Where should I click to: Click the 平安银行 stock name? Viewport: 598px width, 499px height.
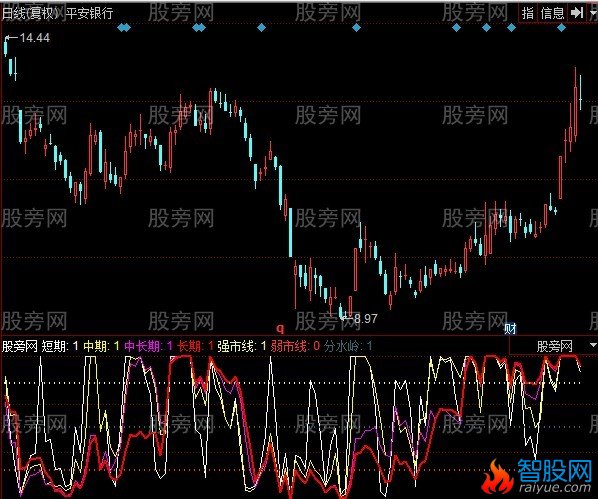[90, 13]
